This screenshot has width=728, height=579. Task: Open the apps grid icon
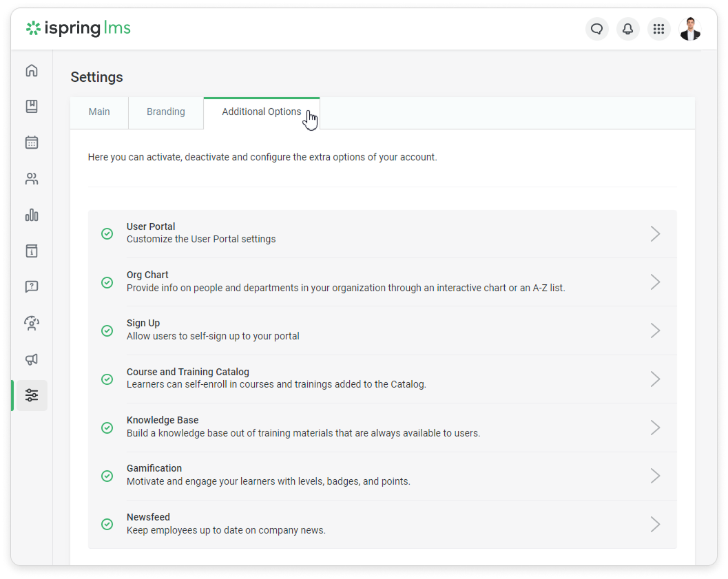(658, 29)
